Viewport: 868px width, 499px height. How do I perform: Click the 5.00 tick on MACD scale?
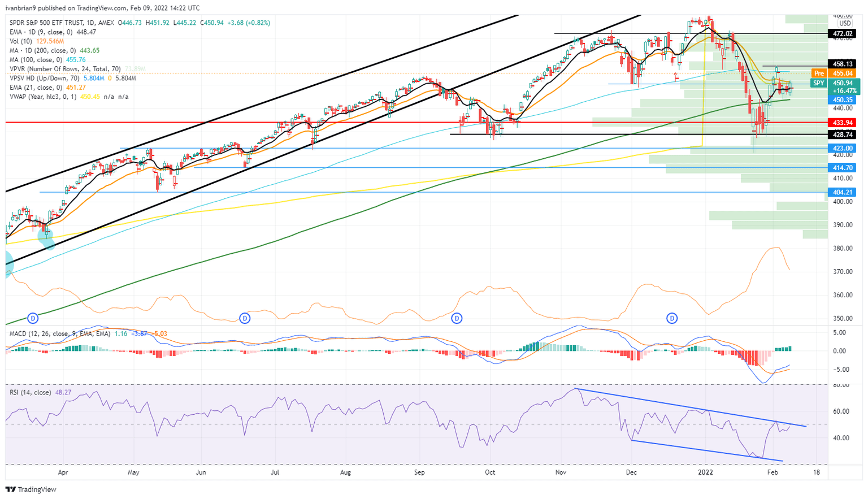[x=840, y=333]
